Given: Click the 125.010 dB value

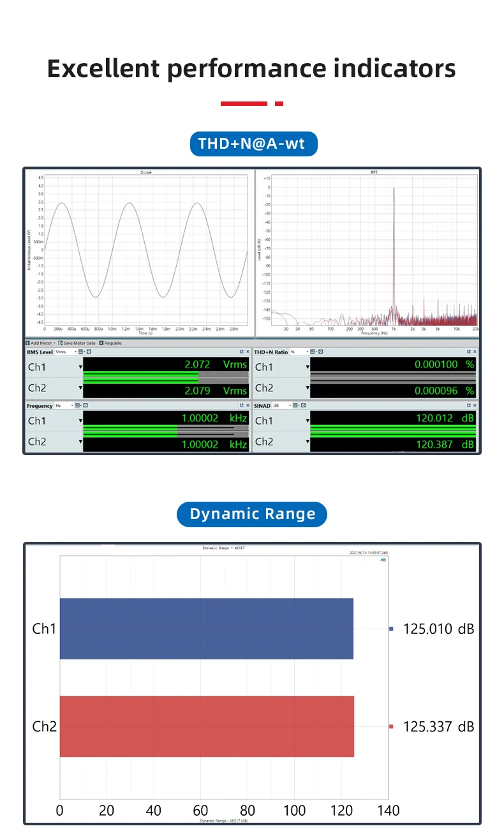Looking at the screenshot, I should 439,629.
